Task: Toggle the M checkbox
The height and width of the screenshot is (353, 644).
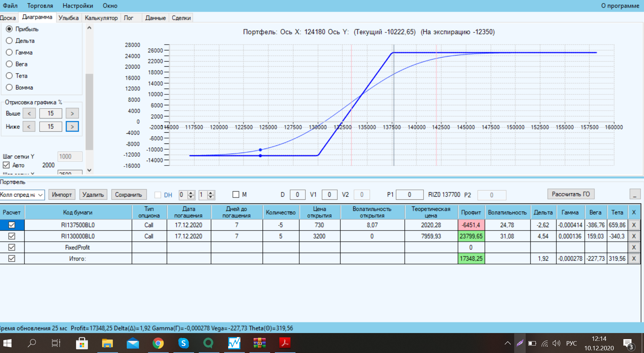Action: 236,195
